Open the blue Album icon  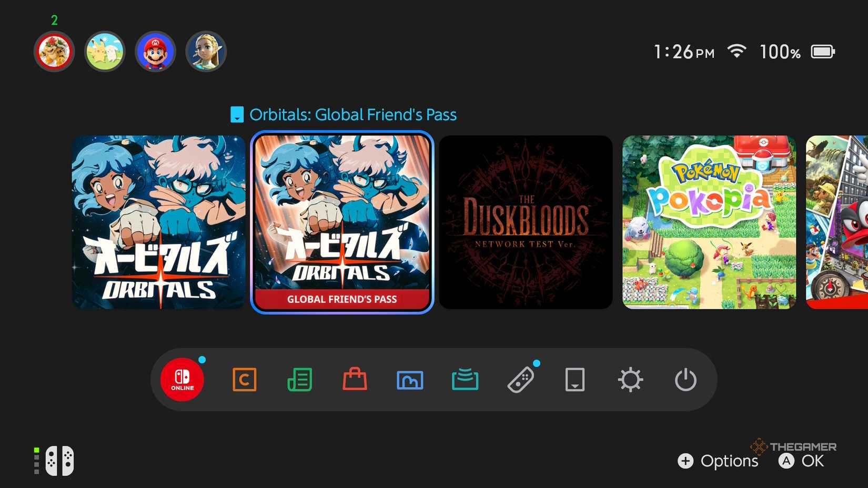[x=410, y=380]
